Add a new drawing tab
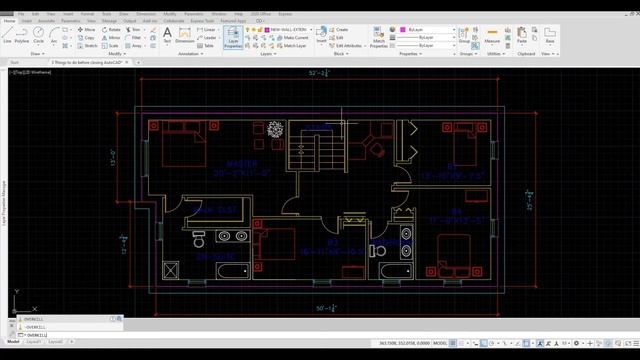Image resolution: width=640 pixels, height=360 pixels. 138,62
